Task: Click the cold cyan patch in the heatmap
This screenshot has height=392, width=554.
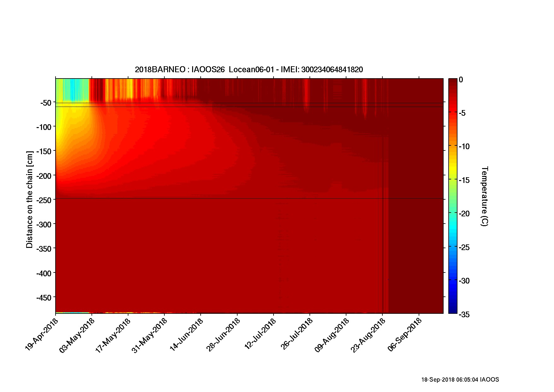Action: click(73, 90)
